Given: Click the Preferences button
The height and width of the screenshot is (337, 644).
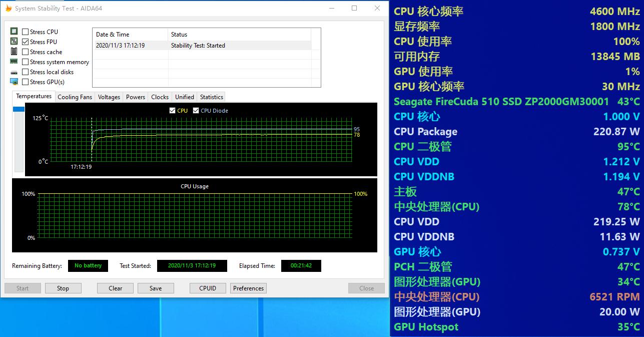Looking at the screenshot, I should coord(248,288).
